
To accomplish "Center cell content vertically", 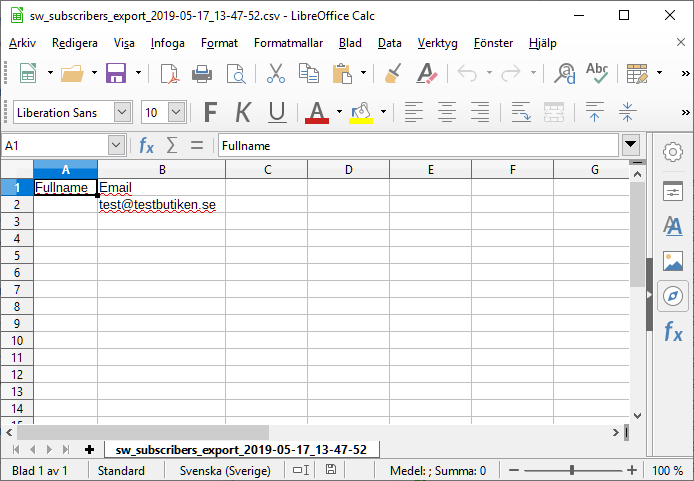I will [627, 112].
